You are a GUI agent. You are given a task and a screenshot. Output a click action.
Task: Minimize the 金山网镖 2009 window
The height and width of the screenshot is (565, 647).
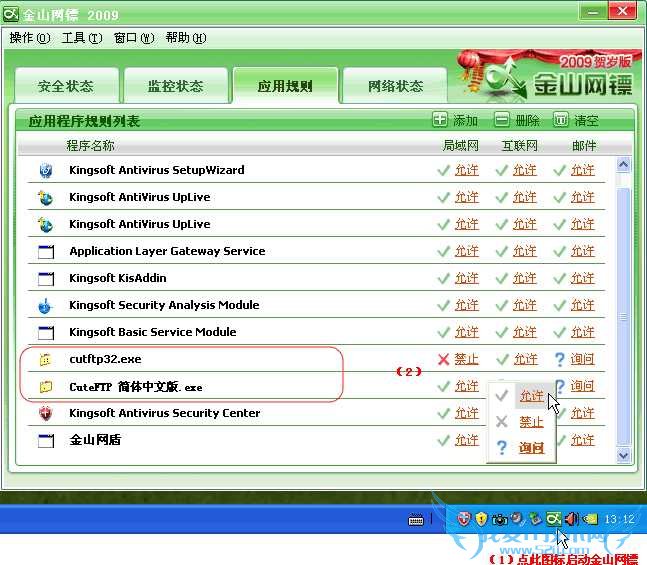point(593,12)
